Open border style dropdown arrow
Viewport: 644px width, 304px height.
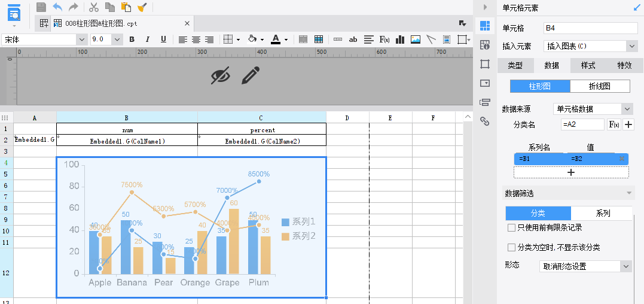[x=238, y=40]
